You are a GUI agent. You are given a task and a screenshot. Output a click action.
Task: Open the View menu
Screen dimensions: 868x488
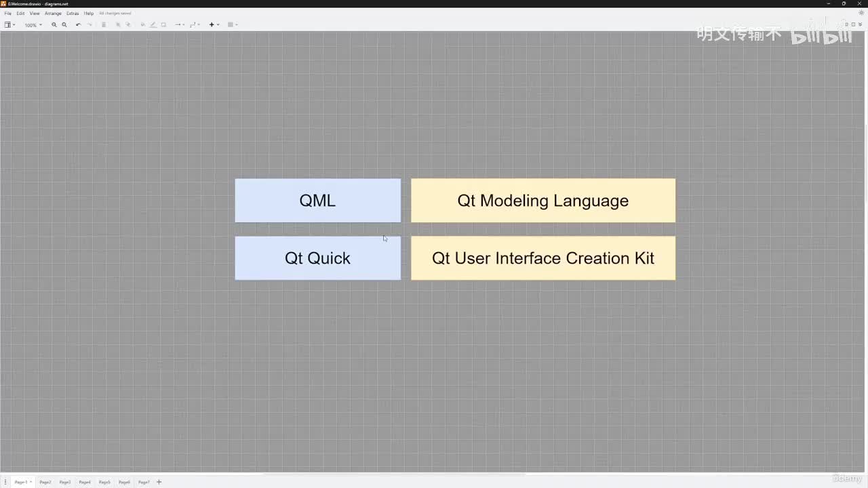(35, 14)
